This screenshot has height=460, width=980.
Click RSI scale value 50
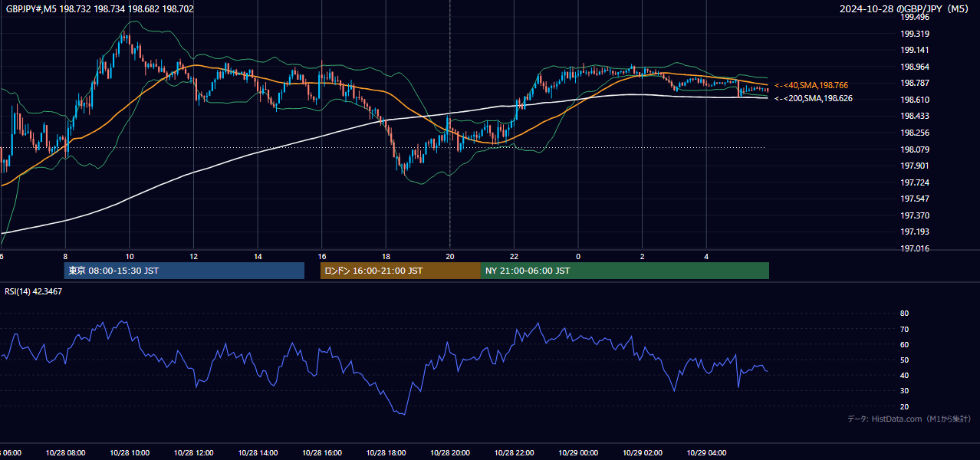point(904,360)
